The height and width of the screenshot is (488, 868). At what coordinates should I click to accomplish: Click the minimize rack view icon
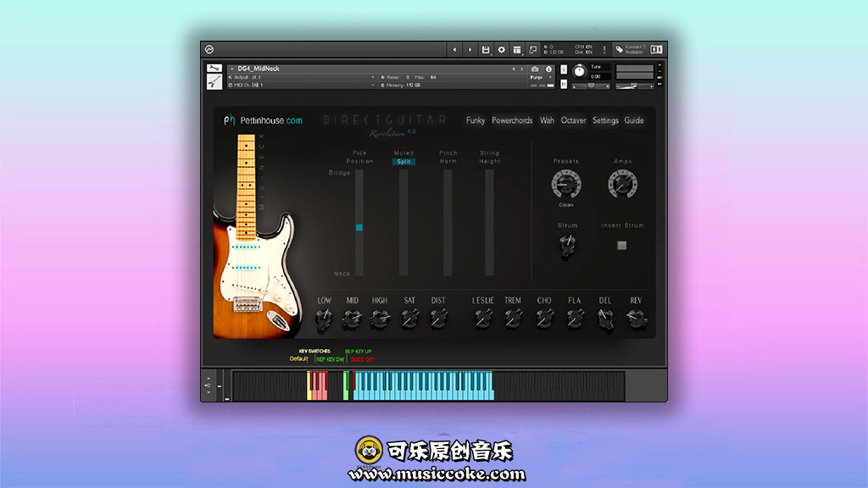coord(532,50)
